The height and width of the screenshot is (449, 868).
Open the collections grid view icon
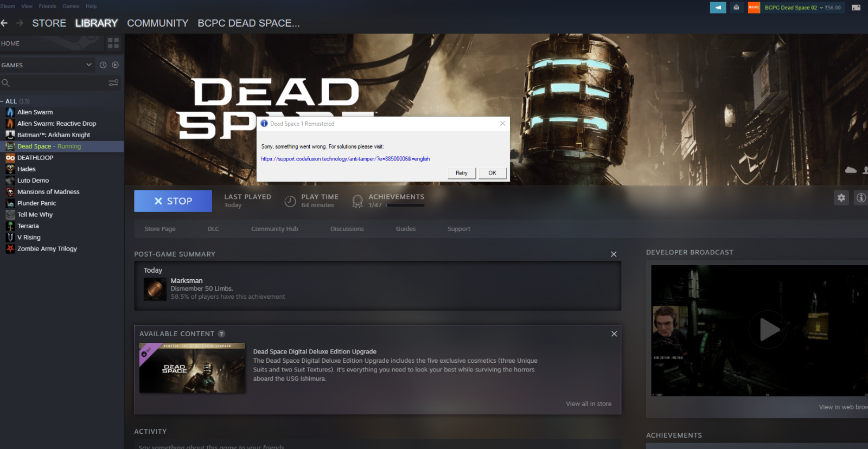point(113,43)
